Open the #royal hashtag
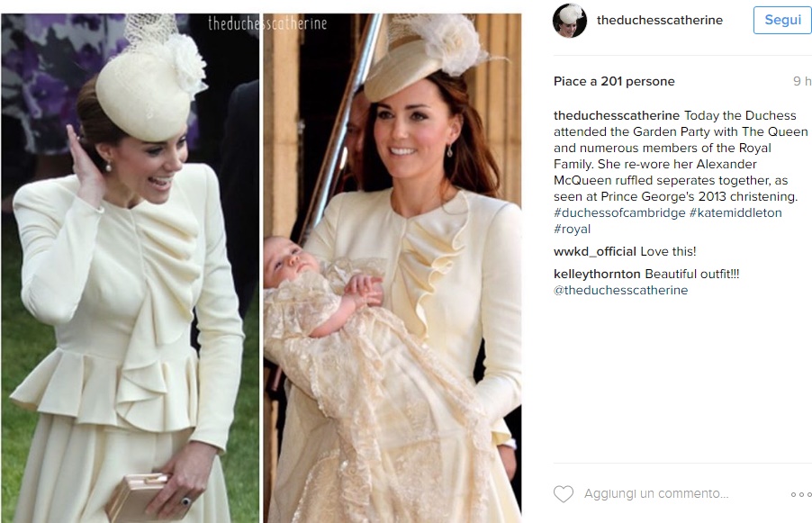 click(572, 229)
